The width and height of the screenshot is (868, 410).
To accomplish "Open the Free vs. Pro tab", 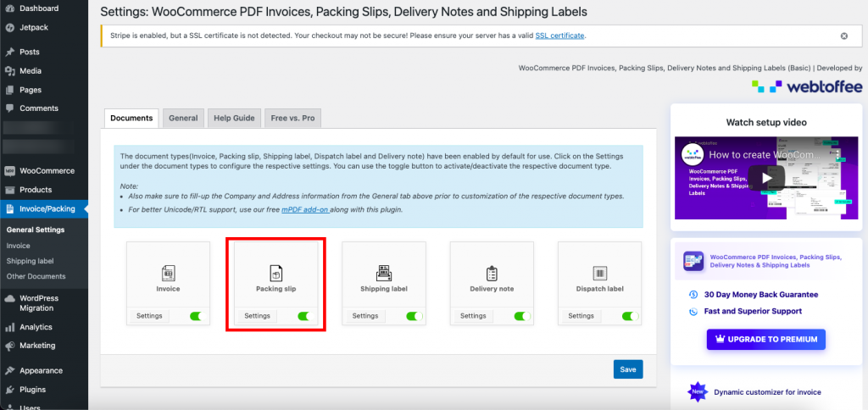I will (292, 119).
